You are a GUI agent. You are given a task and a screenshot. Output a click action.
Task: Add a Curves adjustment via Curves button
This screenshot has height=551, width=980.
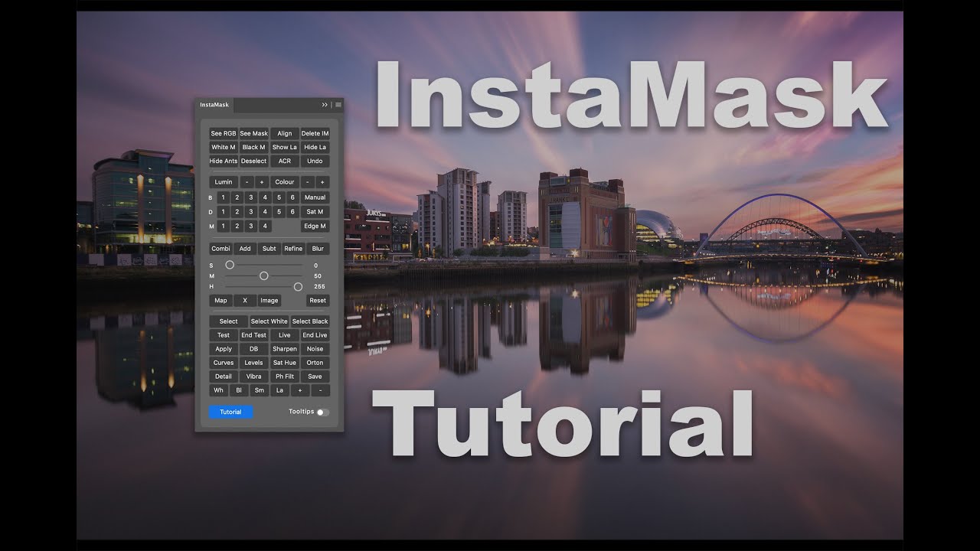224,363
